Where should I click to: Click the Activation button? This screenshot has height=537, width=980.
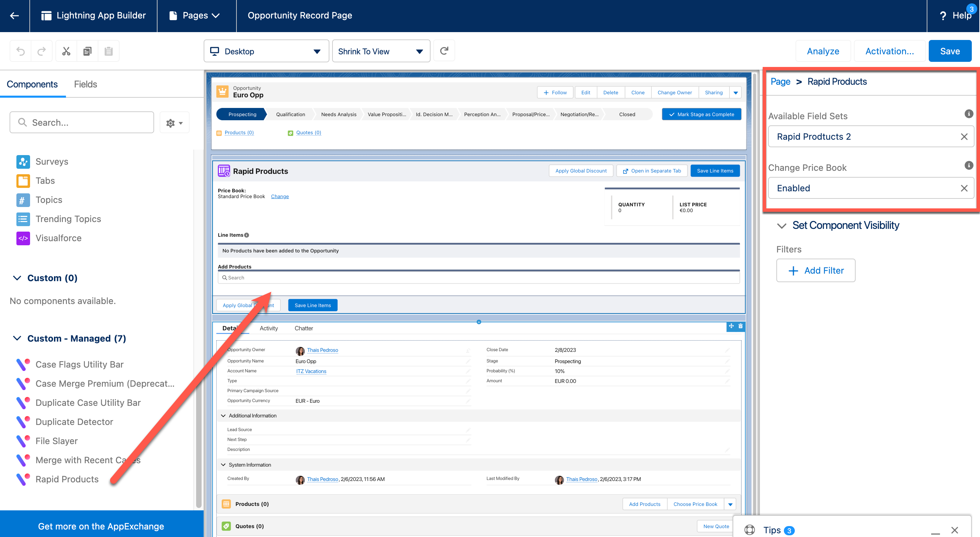coord(889,51)
